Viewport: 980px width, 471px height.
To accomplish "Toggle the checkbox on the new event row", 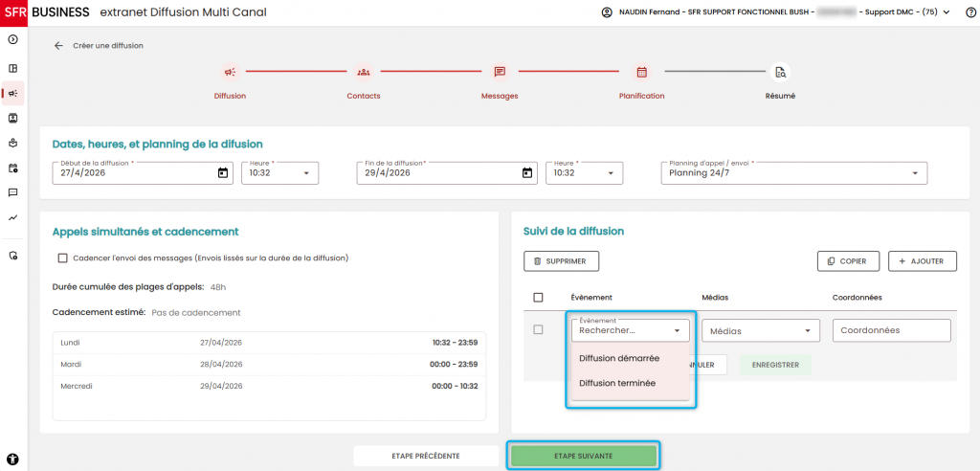I will click(538, 329).
